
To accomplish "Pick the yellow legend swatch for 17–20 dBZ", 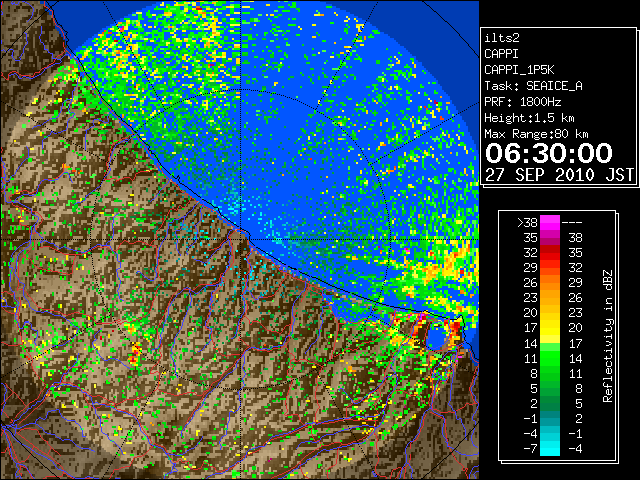I will [550, 328].
